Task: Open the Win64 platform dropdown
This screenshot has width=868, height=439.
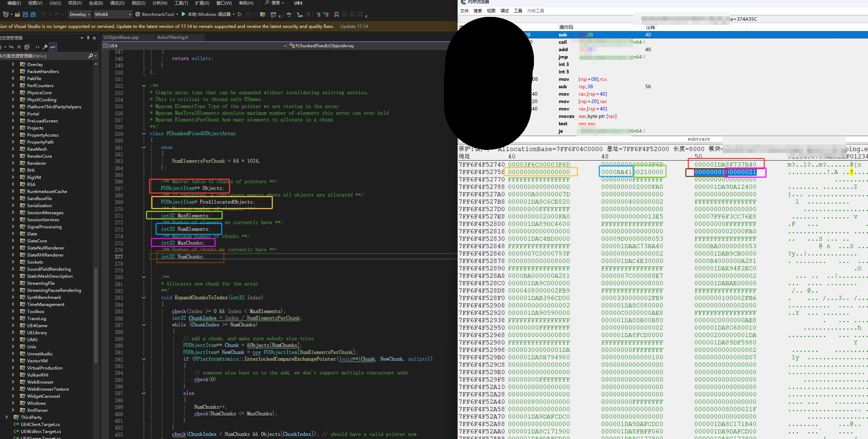Action: 113,14
